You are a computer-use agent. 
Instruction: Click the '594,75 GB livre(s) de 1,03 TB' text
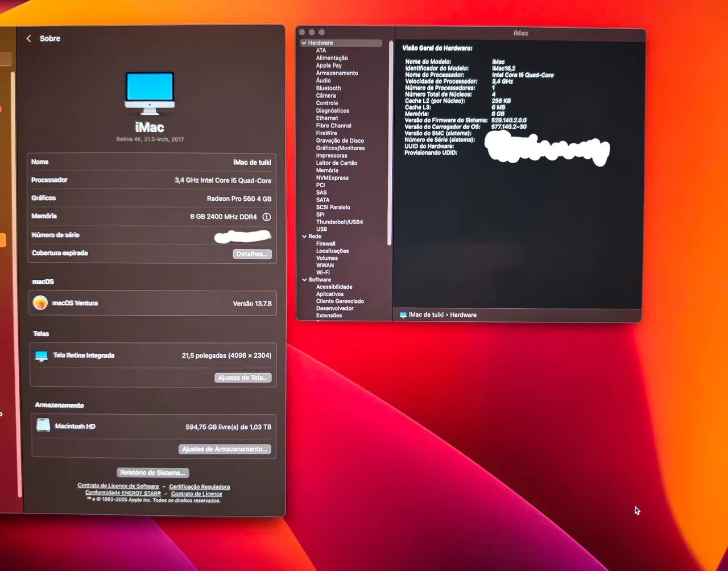229,427
